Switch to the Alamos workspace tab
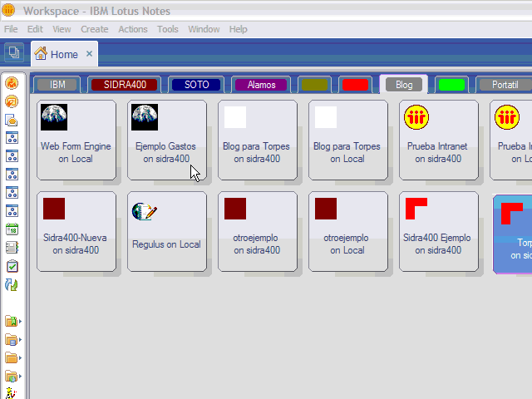Viewport: 532px width, 399px height. (x=261, y=85)
